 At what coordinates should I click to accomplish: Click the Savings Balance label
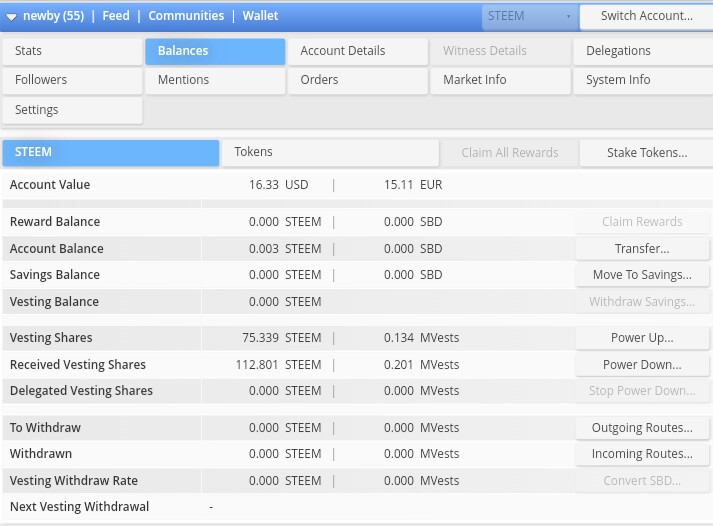tap(55, 275)
